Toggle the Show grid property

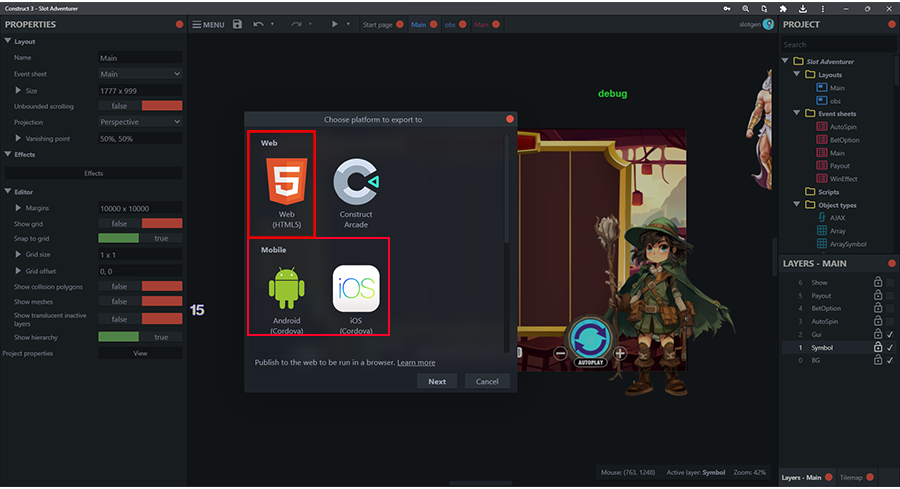[x=140, y=223]
